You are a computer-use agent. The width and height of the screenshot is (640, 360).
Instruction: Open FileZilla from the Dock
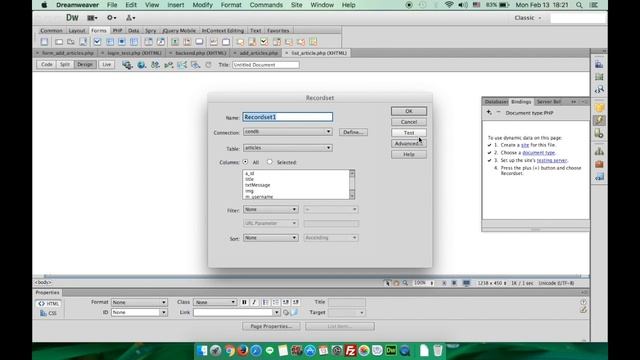(x=350, y=351)
